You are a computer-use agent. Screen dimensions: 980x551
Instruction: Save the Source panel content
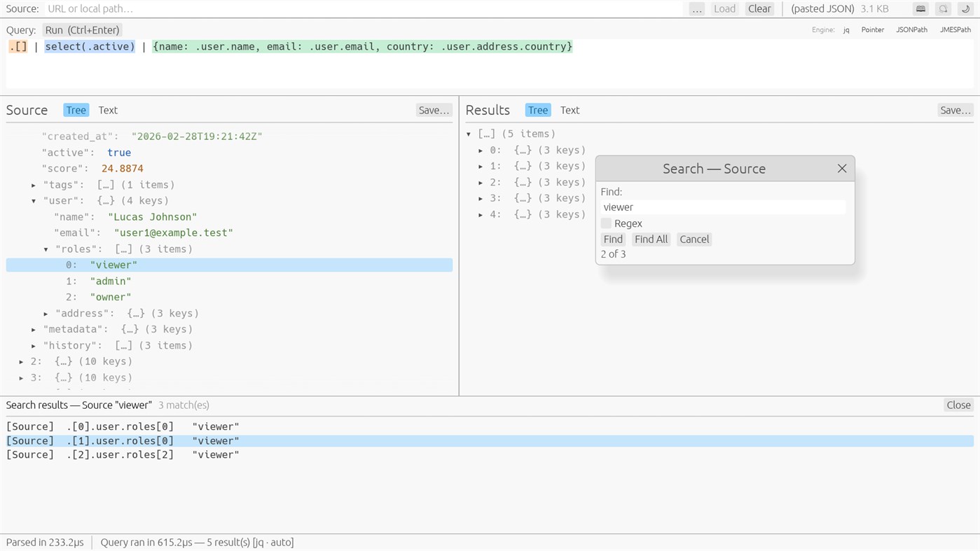coord(434,110)
